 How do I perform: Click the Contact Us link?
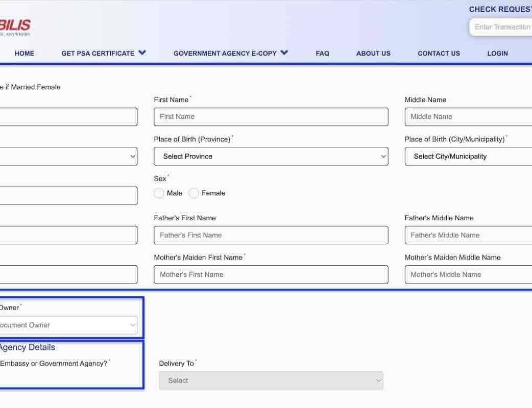439,53
